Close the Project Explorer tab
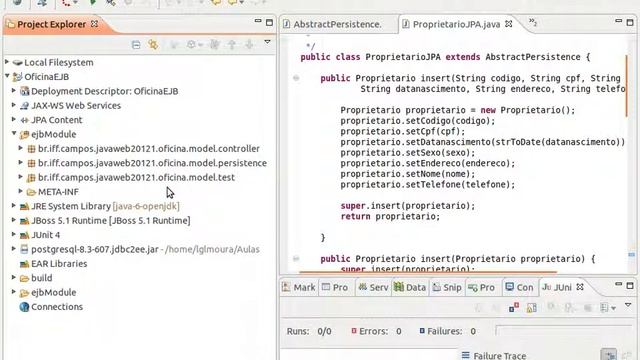 click(x=94, y=24)
